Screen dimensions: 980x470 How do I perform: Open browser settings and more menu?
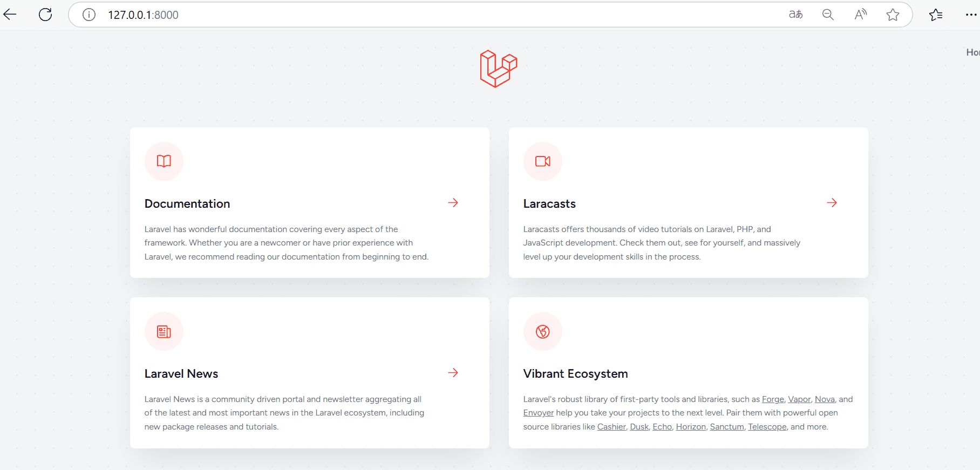[x=971, y=15]
